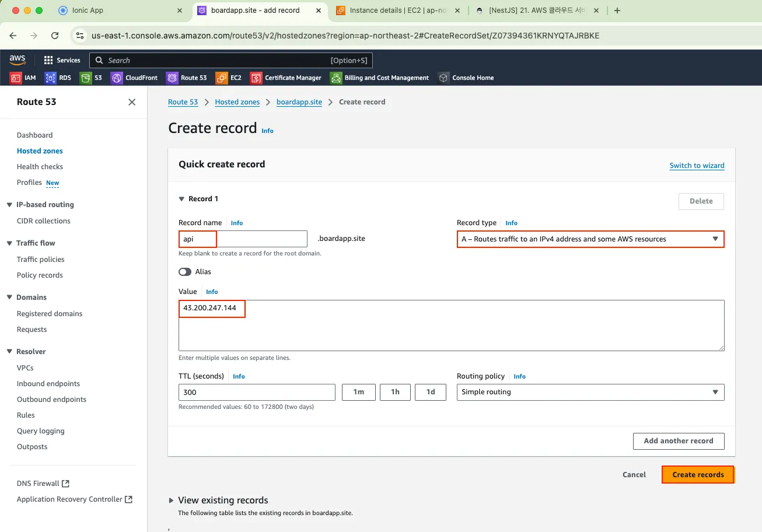The image size is (762, 532).
Task: Open the Application Recovery Controller external link icon
Action: 129,499
